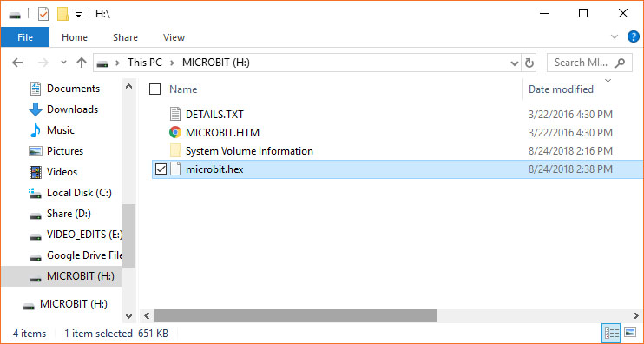Image resolution: width=644 pixels, height=344 pixels.
Task: Go up one level with up arrow
Action: pos(82,63)
